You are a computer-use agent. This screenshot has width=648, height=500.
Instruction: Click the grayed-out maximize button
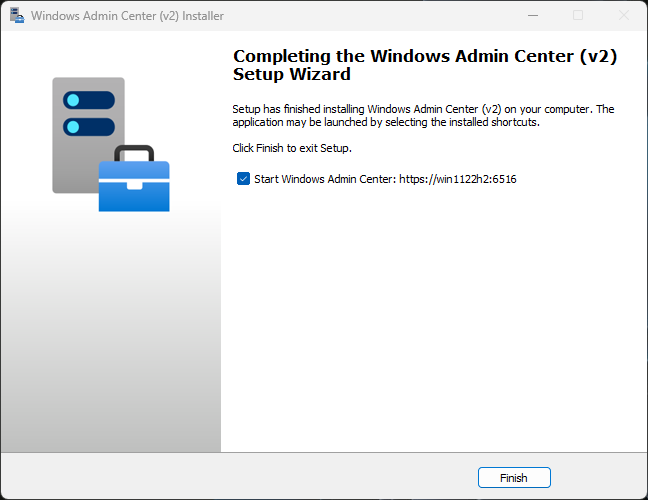click(x=578, y=16)
